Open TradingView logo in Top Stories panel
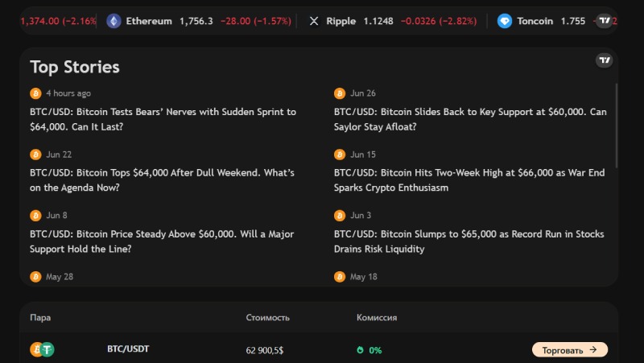The image size is (644, 363). 605,60
